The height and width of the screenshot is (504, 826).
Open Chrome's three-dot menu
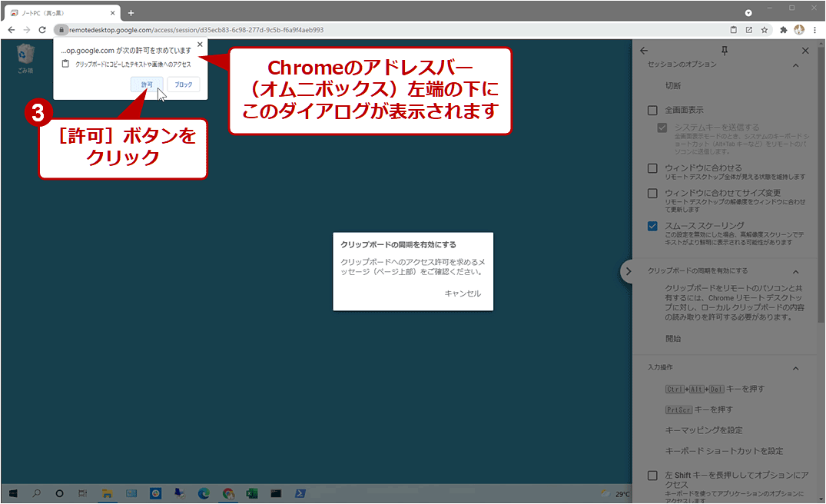(x=815, y=30)
